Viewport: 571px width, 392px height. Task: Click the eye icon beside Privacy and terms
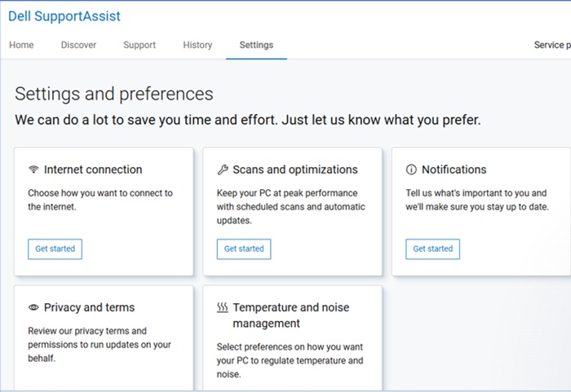[x=33, y=307]
